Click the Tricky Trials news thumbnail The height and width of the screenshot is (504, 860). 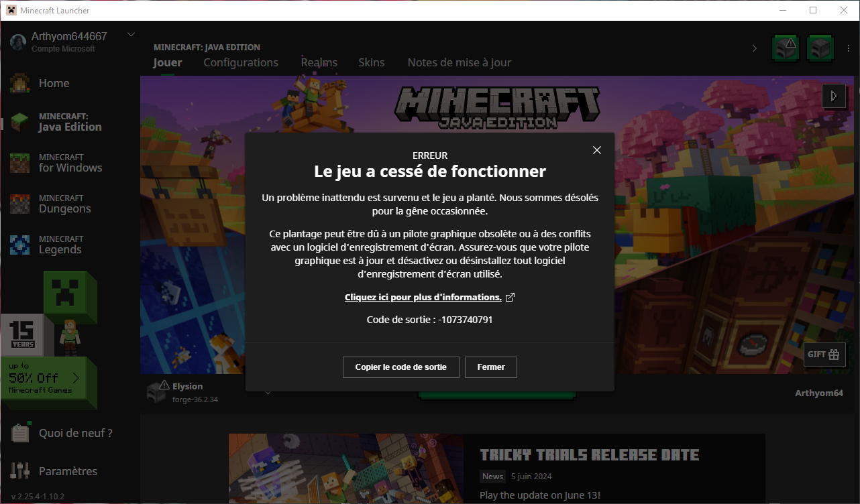(346, 469)
